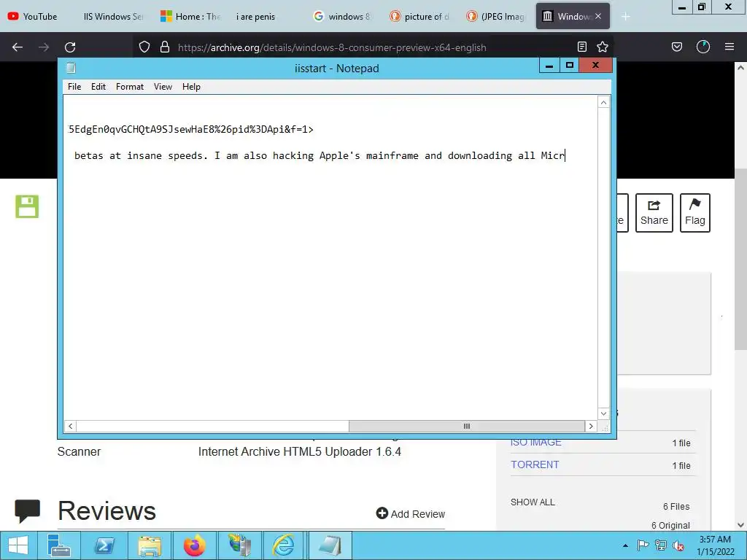
Task: Open Save to Pocket icon
Action: 676,47
